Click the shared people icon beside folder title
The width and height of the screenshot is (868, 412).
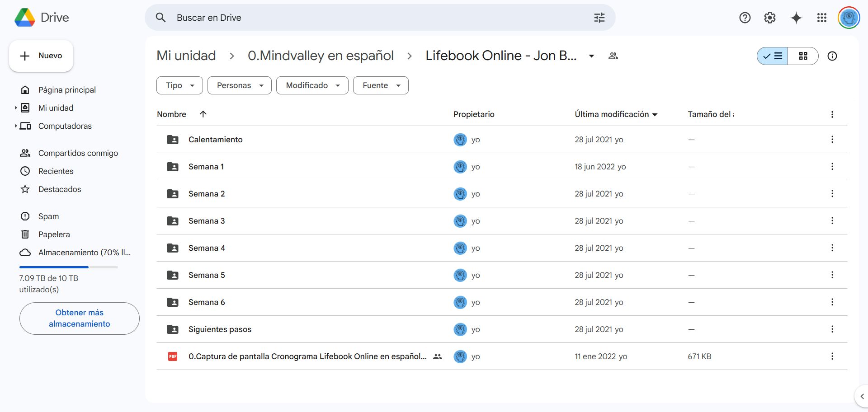click(613, 56)
